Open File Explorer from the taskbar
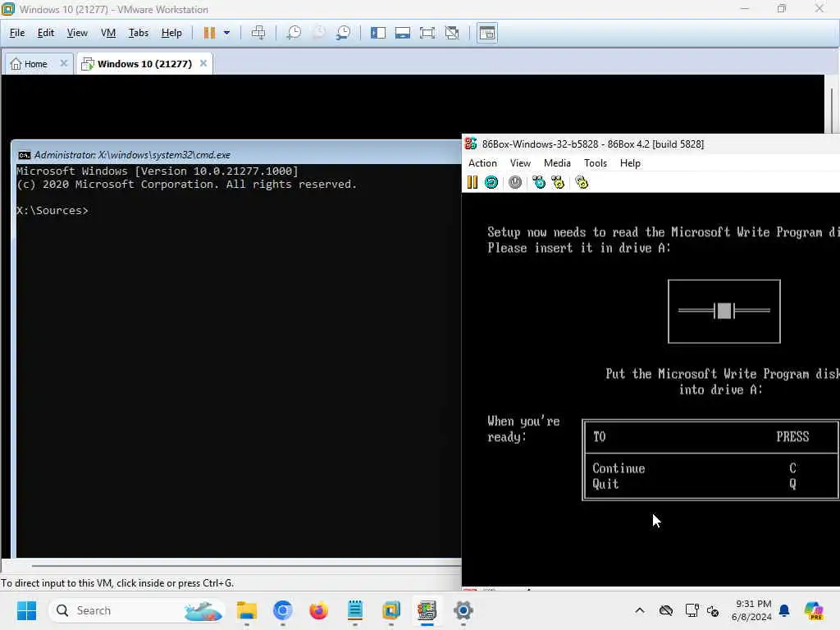 (x=247, y=610)
